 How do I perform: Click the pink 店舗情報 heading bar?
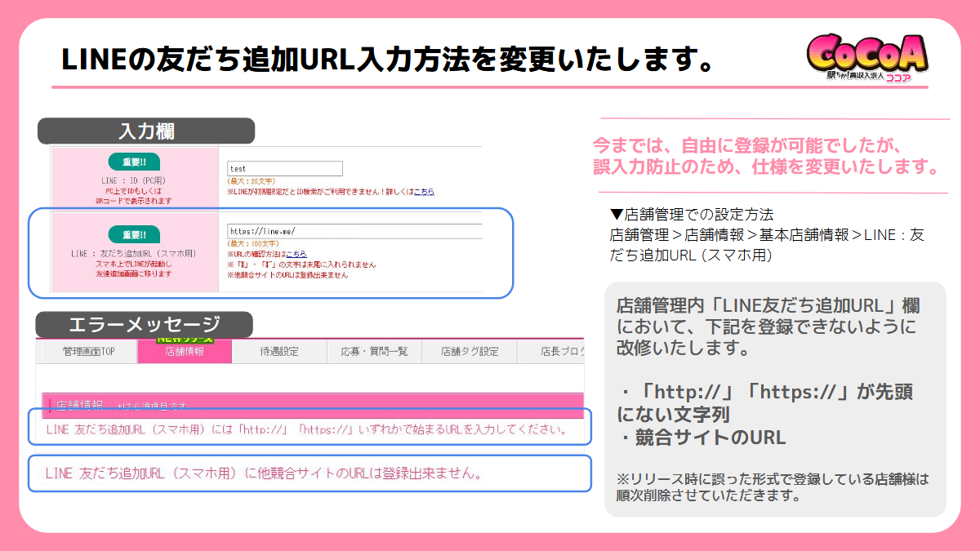310,404
